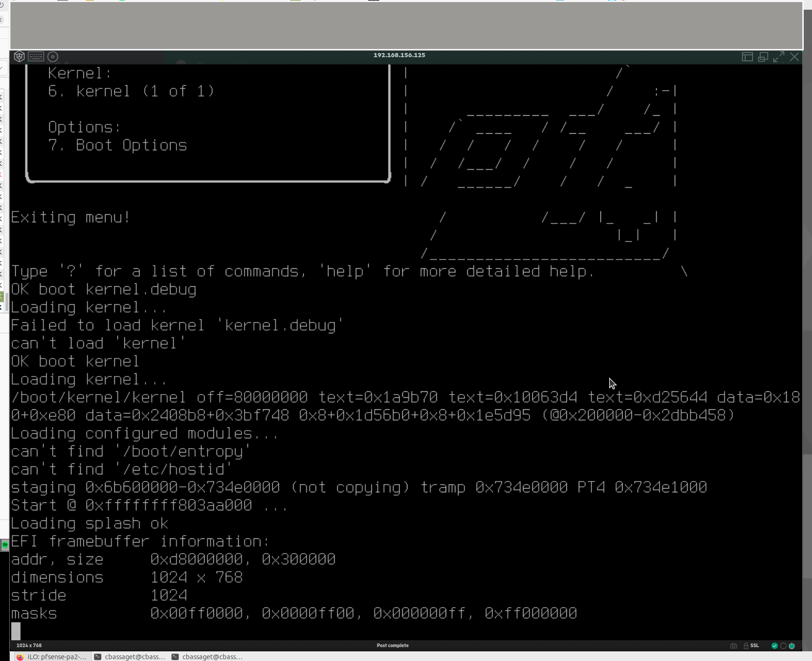Image resolution: width=812 pixels, height=661 pixels.
Task: Click the 192.168.156.125 console title
Action: (x=399, y=55)
